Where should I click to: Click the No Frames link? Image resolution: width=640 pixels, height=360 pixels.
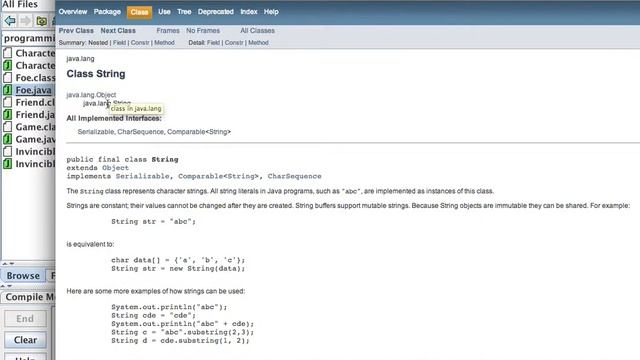pyautogui.click(x=203, y=31)
